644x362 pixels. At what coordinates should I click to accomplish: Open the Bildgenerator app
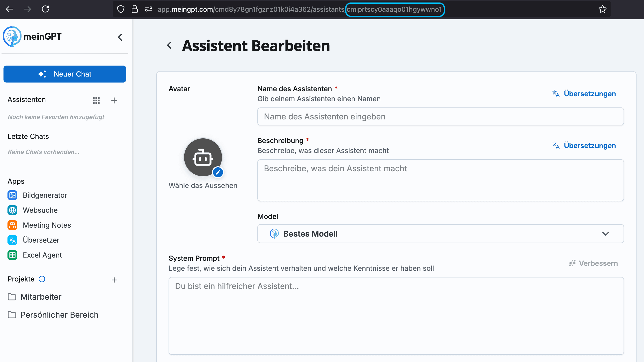pos(45,195)
